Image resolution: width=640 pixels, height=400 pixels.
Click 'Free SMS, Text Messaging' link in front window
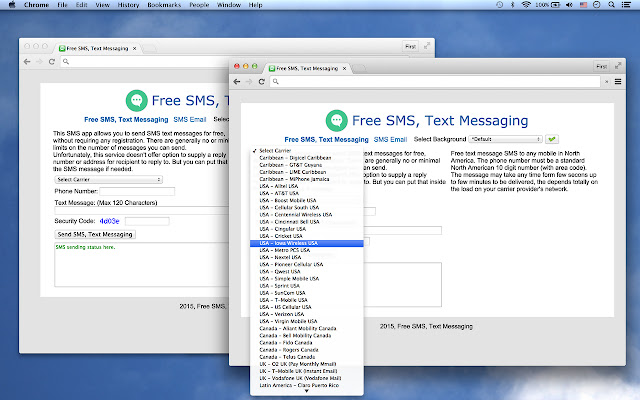(x=327, y=140)
